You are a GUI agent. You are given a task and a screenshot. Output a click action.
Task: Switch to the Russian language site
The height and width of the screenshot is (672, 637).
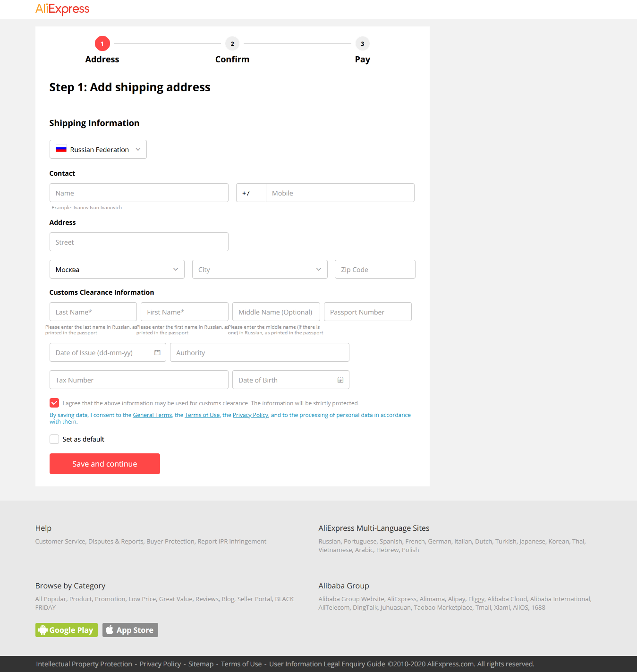[x=329, y=541]
